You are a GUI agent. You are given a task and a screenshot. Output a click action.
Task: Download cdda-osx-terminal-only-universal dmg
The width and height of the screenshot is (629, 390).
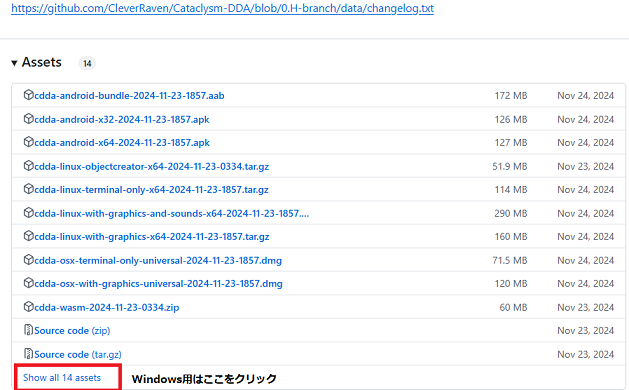coord(158,260)
